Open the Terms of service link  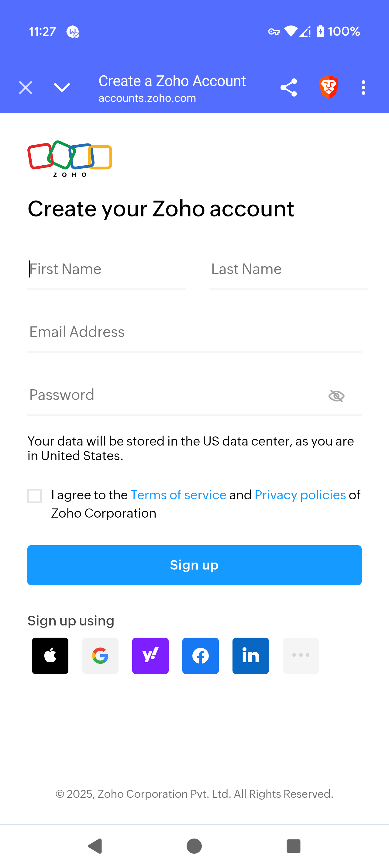click(178, 495)
